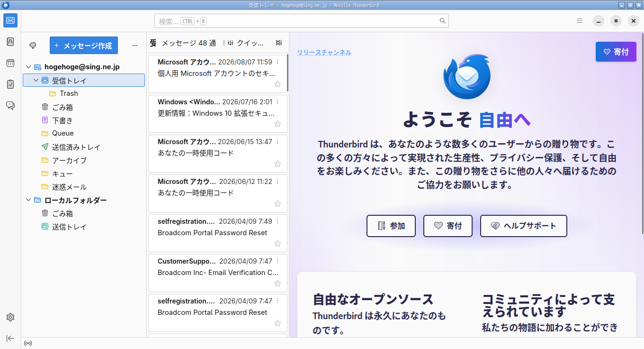Open the 迷惑メール junk folder
This screenshot has height=349, width=644.
point(84,187)
